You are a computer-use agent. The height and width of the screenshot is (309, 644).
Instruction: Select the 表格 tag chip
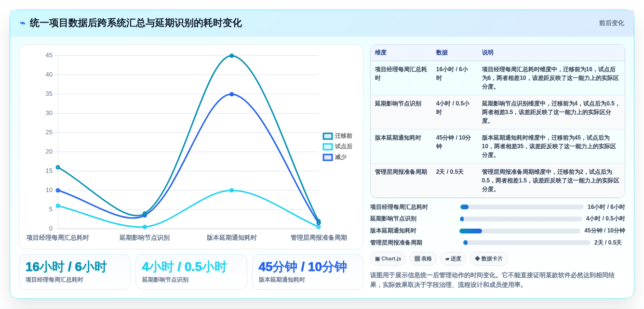tap(423, 259)
